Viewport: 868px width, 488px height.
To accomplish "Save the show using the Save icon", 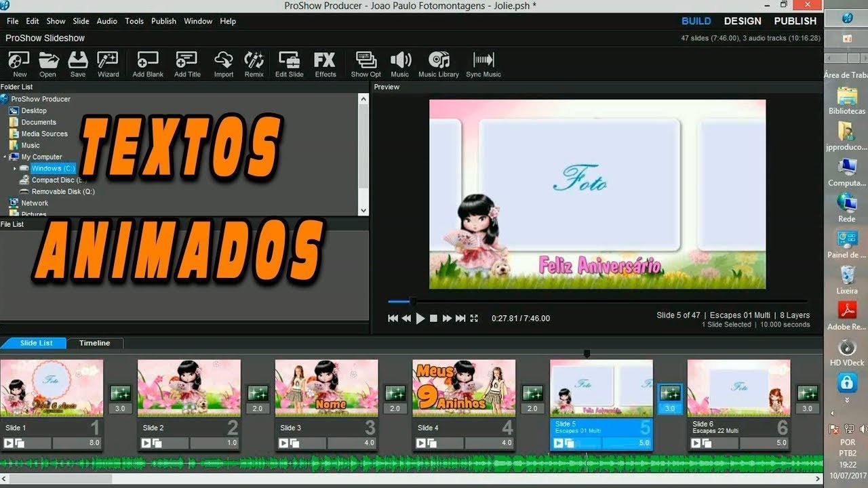I will [78, 64].
